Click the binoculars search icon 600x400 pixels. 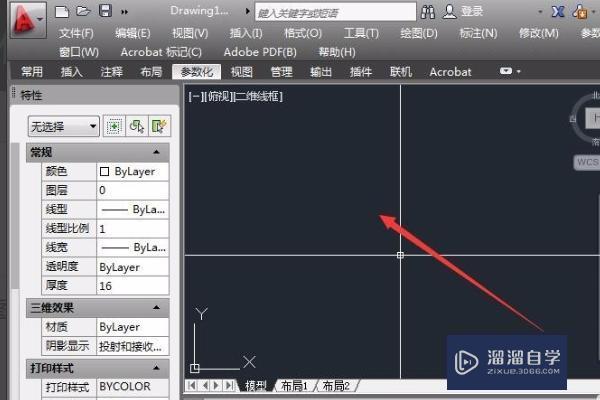point(428,12)
